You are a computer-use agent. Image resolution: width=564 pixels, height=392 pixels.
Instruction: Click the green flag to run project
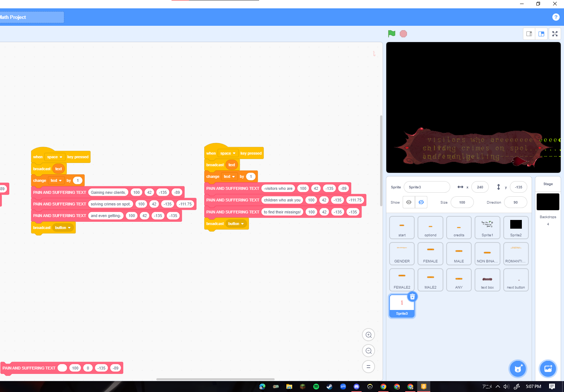(x=391, y=34)
